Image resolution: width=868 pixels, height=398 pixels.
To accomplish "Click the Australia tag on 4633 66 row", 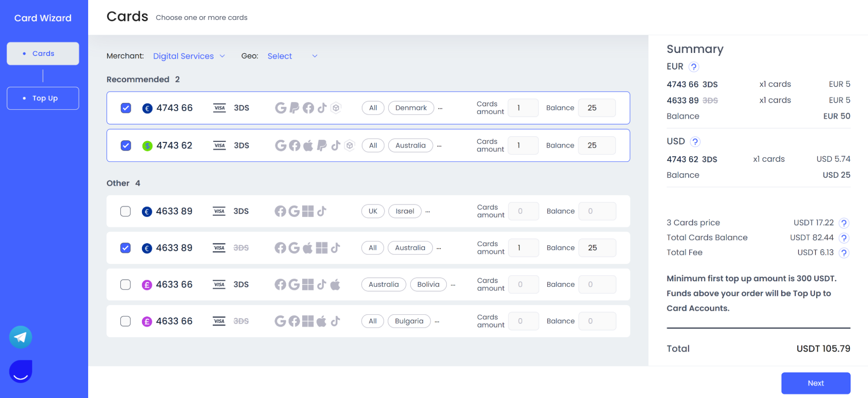I will point(384,285).
